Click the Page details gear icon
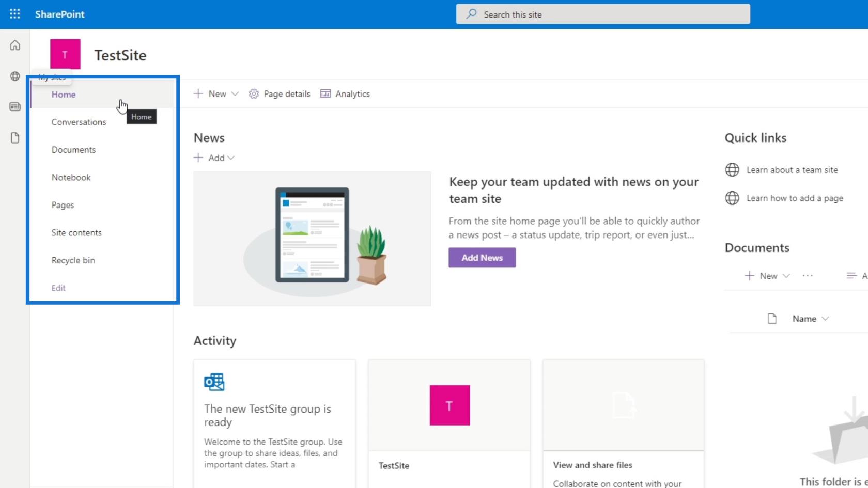 pos(254,93)
